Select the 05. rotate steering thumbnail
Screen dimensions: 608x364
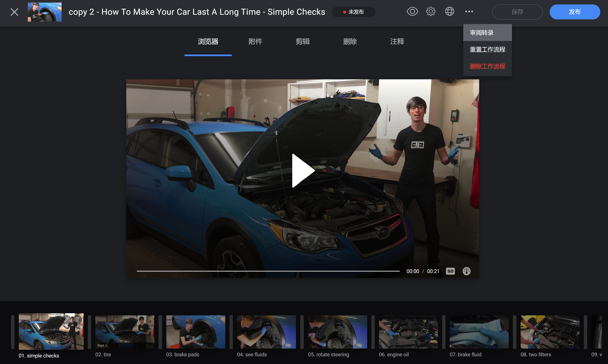tap(338, 332)
